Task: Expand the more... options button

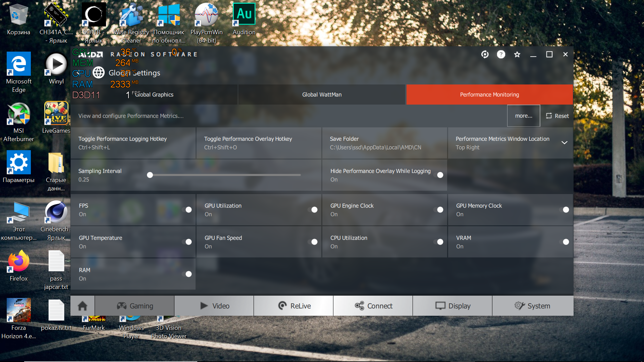Action: [x=523, y=116]
